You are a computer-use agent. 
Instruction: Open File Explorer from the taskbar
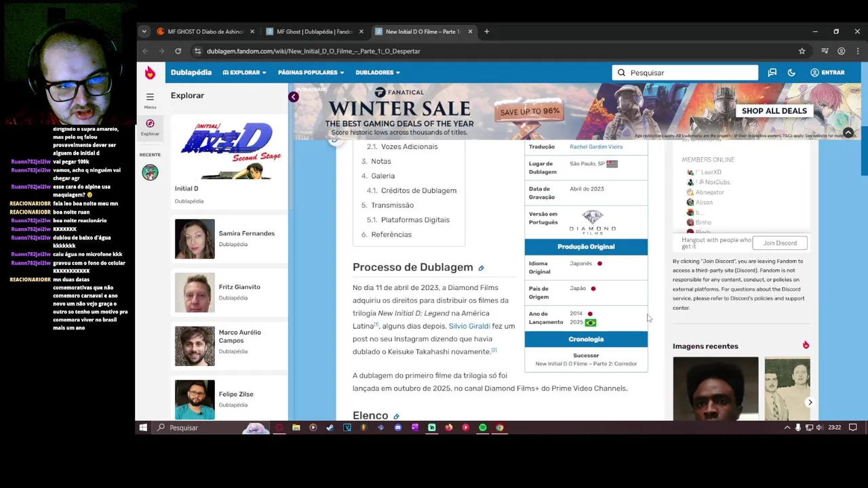(x=296, y=428)
